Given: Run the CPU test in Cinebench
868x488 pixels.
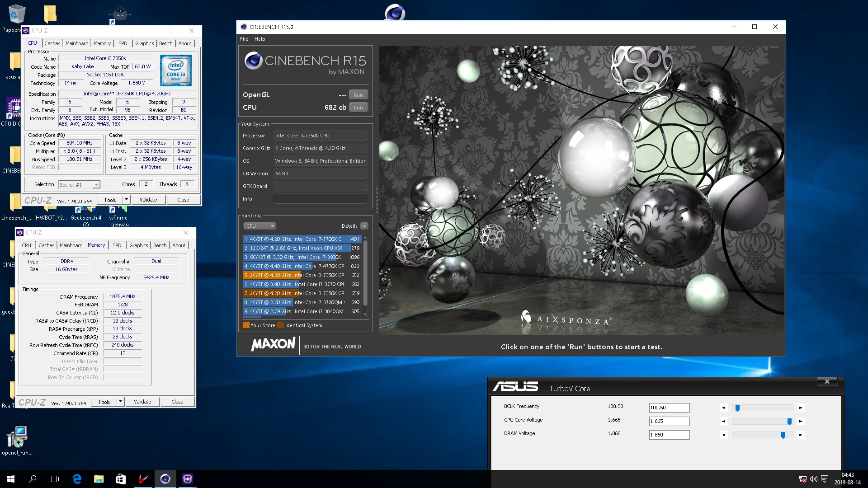Looking at the screenshot, I should [x=358, y=108].
